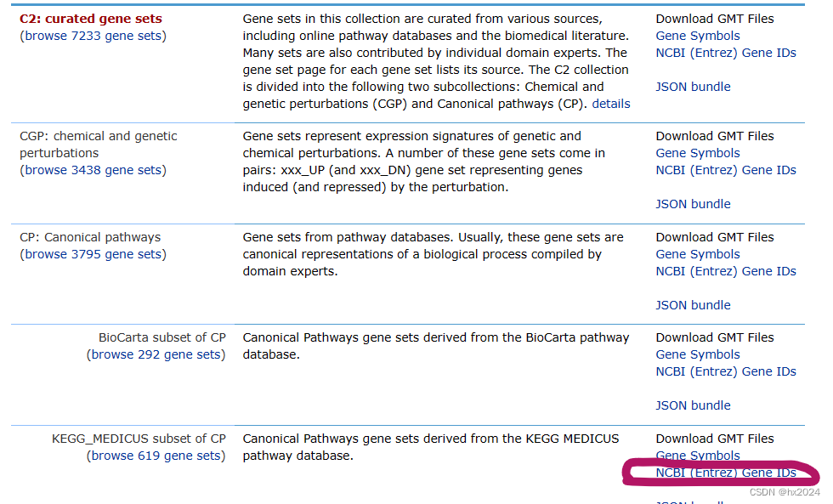The height and width of the screenshot is (504, 833).
Task: Open the browse 3438 gene sets link
Action: pyautogui.click(x=93, y=170)
